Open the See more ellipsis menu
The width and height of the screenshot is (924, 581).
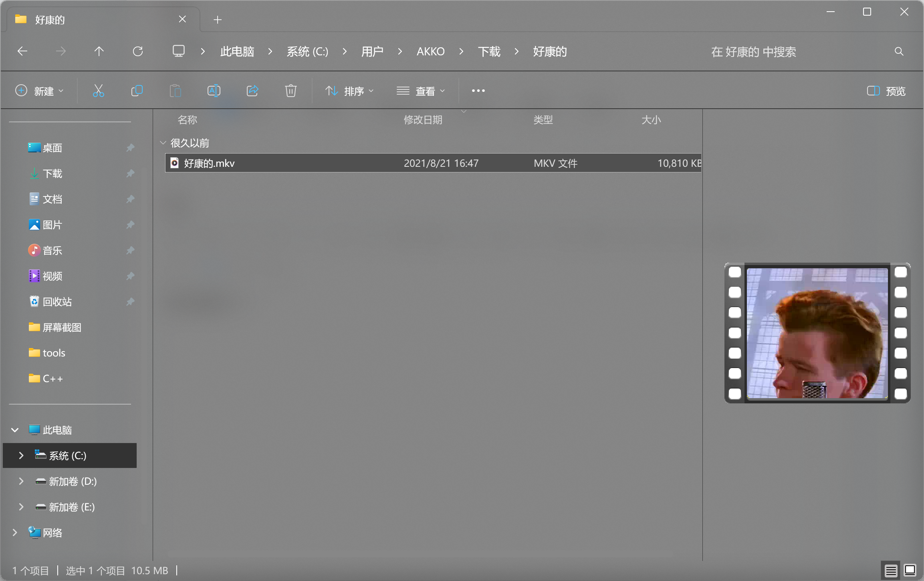[x=478, y=91]
